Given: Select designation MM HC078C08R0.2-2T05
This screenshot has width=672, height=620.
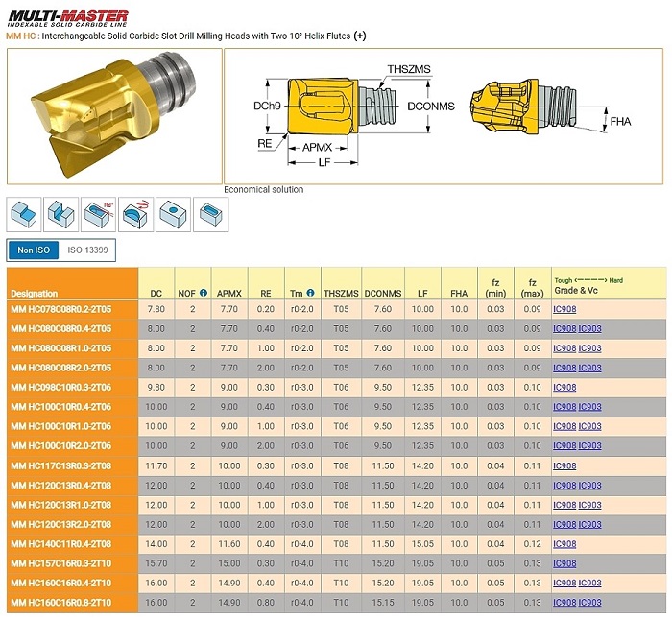Looking at the screenshot, I should tap(60, 309).
